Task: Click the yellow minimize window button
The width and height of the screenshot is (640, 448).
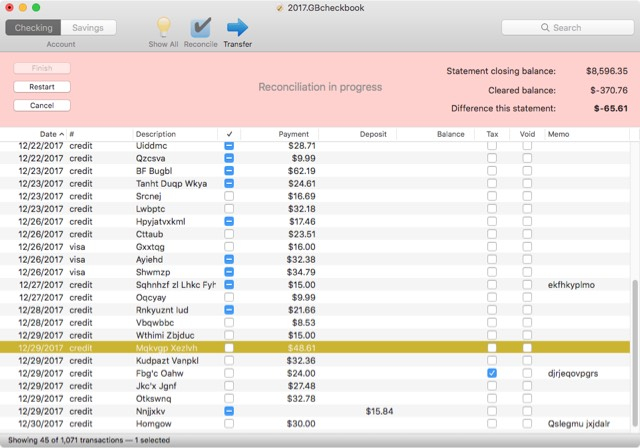Action: click(23, 7)
